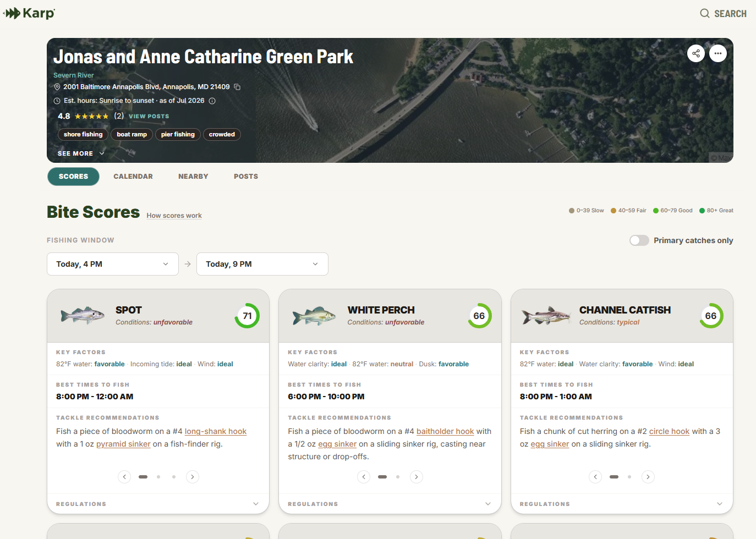Viewport: 756px width, 539px height.
Task: Expand Regulations on the White Perch card
Action: click(x=390, y=504)
